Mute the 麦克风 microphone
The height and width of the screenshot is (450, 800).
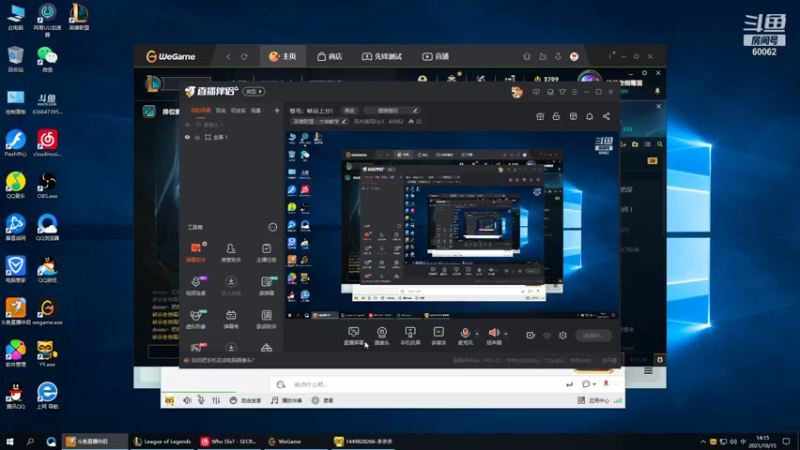[465, 336]
